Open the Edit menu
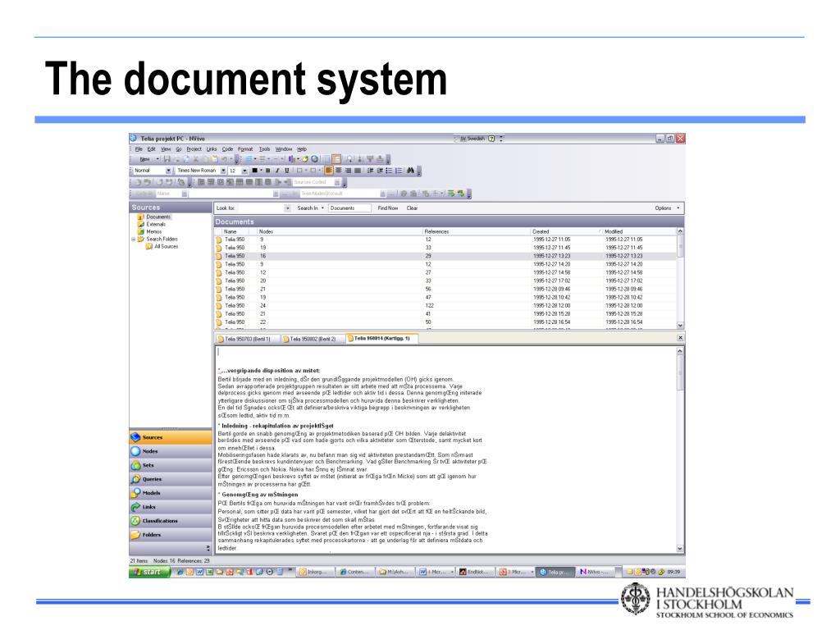This screenshot has width=840, height=630. point(152,149)
